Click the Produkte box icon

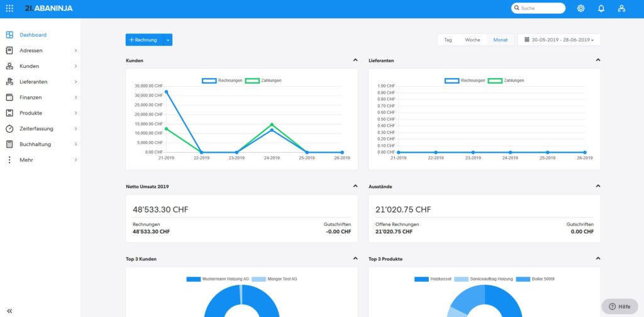(x=9, y=113)
